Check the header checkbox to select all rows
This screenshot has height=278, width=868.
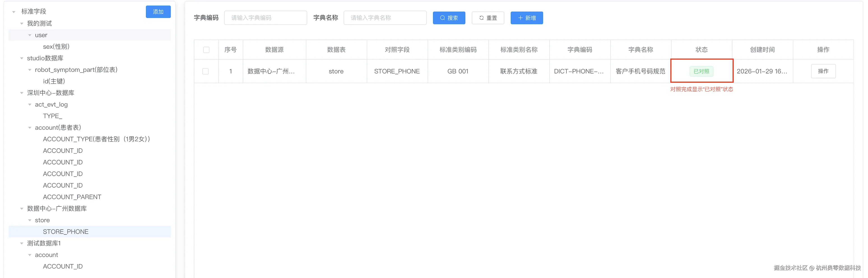206,49
